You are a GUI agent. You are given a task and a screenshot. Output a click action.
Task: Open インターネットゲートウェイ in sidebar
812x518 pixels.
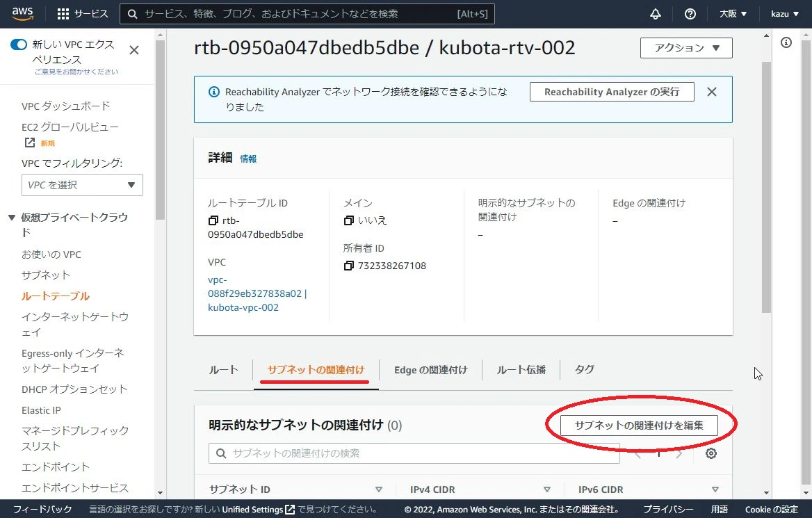click(74, 324)
